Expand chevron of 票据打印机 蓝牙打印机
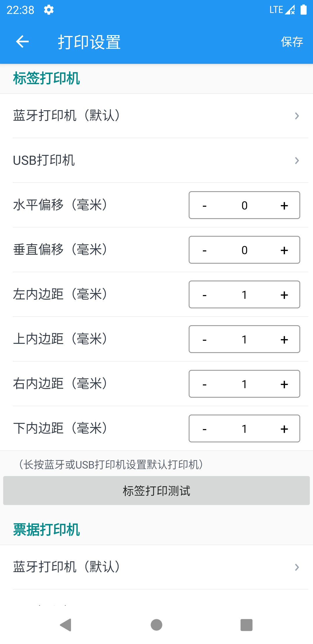This screenshot has width=313, height=644. [297, 567]
